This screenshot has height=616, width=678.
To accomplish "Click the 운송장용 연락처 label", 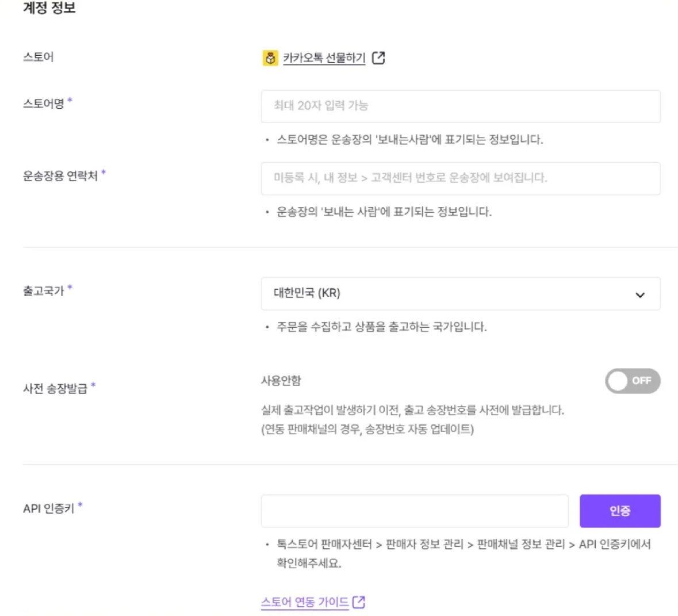I will point(60,176).
